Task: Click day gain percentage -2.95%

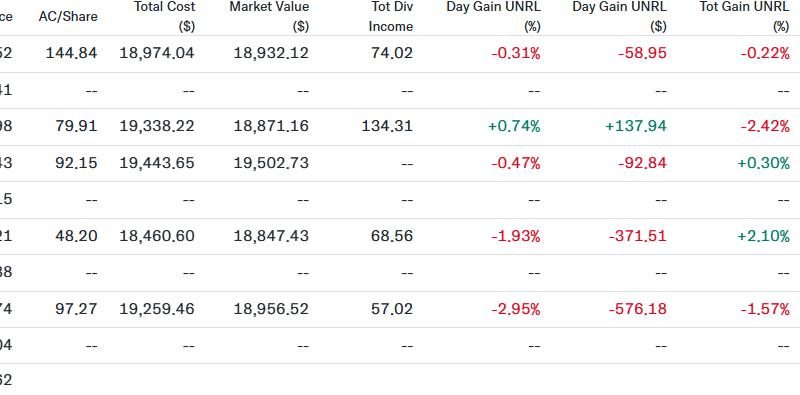Action: tap(516, 309)
